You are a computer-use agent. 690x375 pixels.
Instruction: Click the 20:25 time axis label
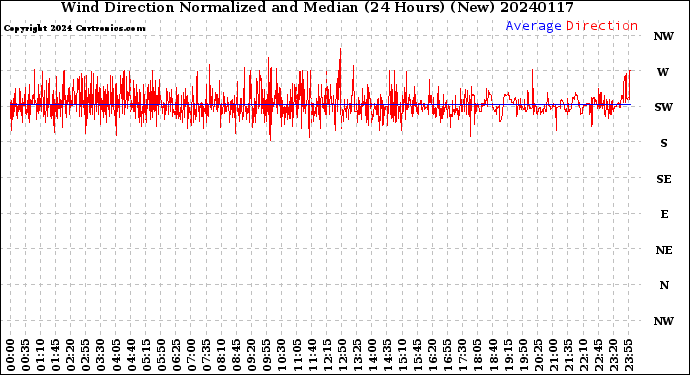coord(538,355)
